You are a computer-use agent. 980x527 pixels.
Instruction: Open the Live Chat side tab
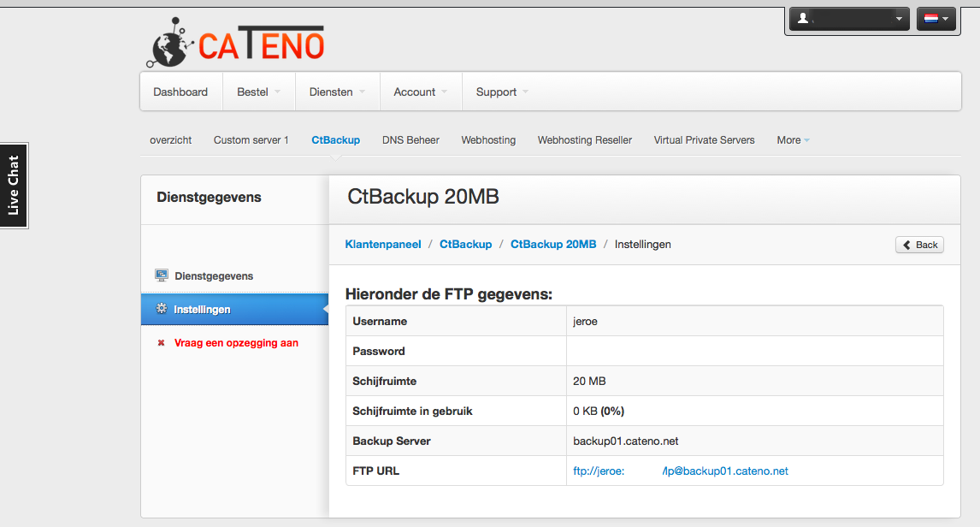[x=14, y=186]
